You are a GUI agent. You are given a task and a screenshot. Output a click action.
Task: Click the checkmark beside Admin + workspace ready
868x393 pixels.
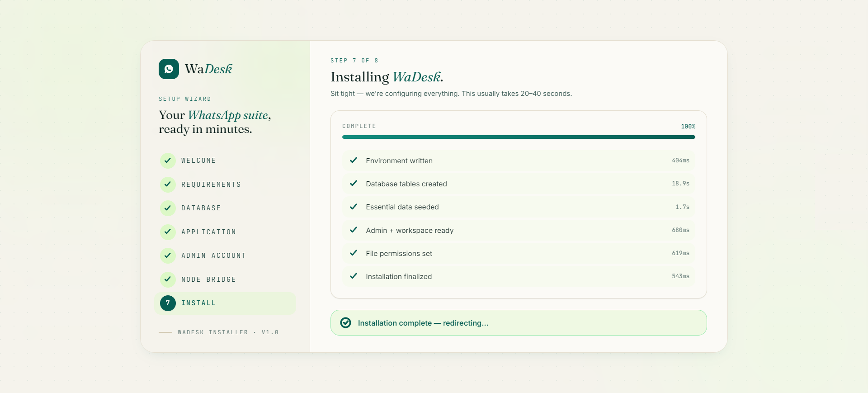(354, 230)
